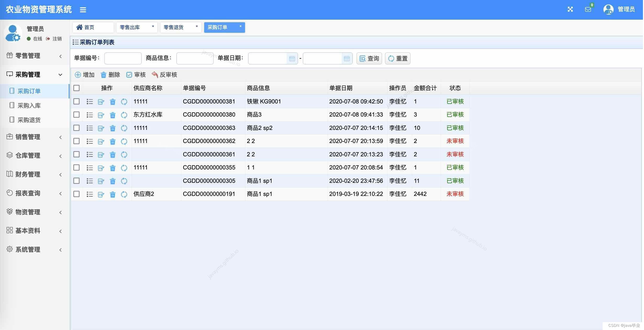644x330 pixels.
Task: Expand the 零售管理 sidebar menu
Action: [x=35, y=56]
